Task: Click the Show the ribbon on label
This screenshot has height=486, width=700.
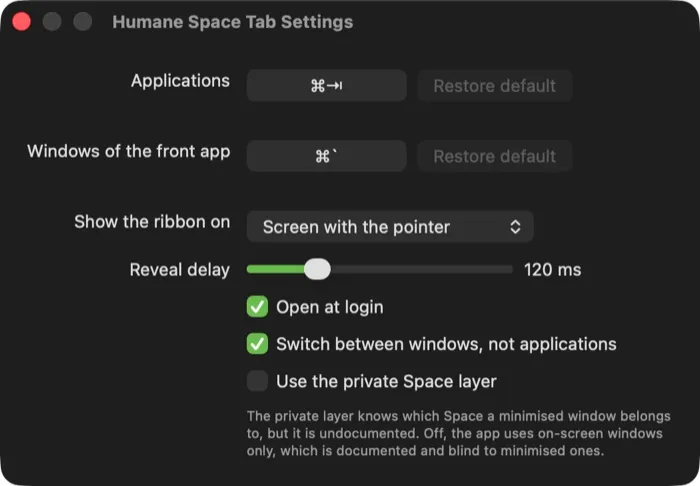Action: 152,222
